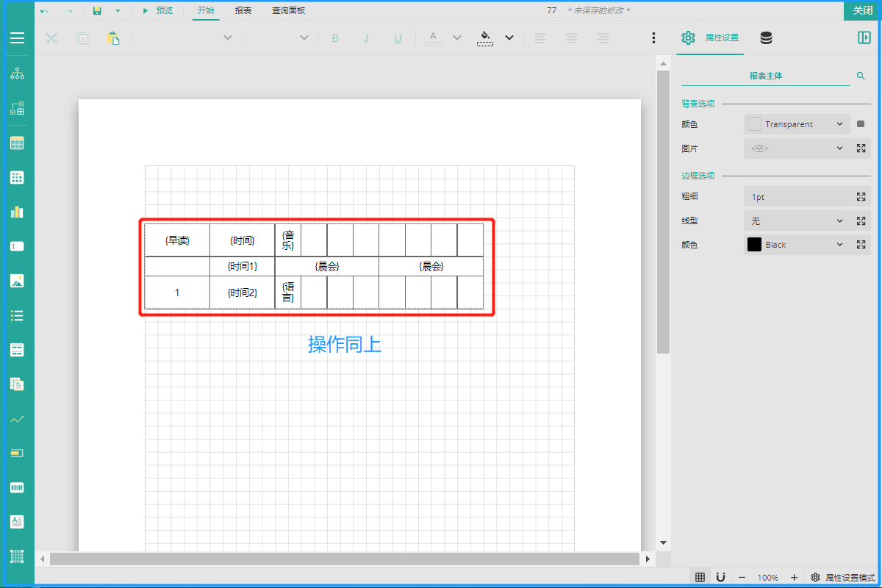The width and height of the screenshot is (882, 588).
Task: Switch to the 报表 tab
Action: [243, 11]
